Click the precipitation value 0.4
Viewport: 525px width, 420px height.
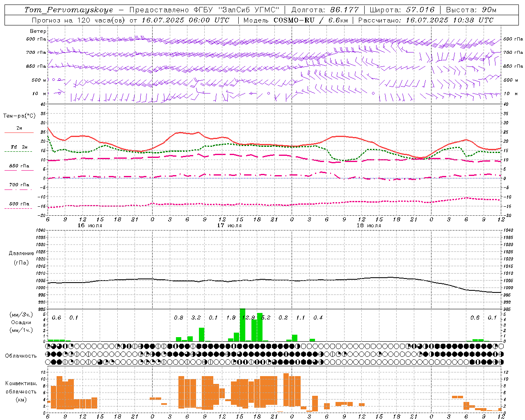[x=318, y=317]
